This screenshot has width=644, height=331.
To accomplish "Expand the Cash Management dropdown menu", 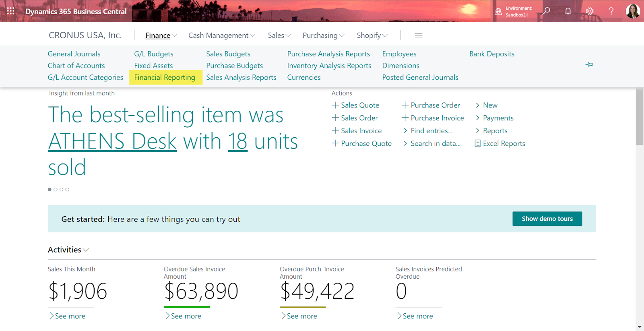I will (x=222, y=35).
